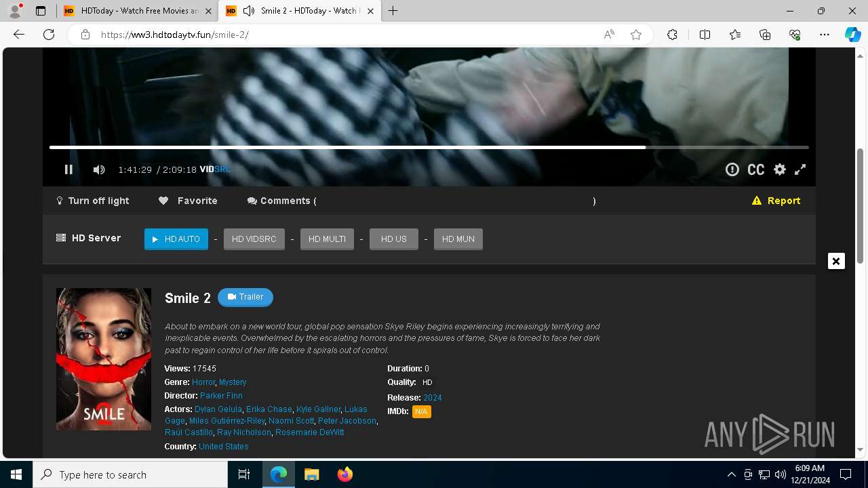The width and height of the screenshot is (868, 488).
Task: Open File Explorer from taskbar
Action: [x=311, y=474]
